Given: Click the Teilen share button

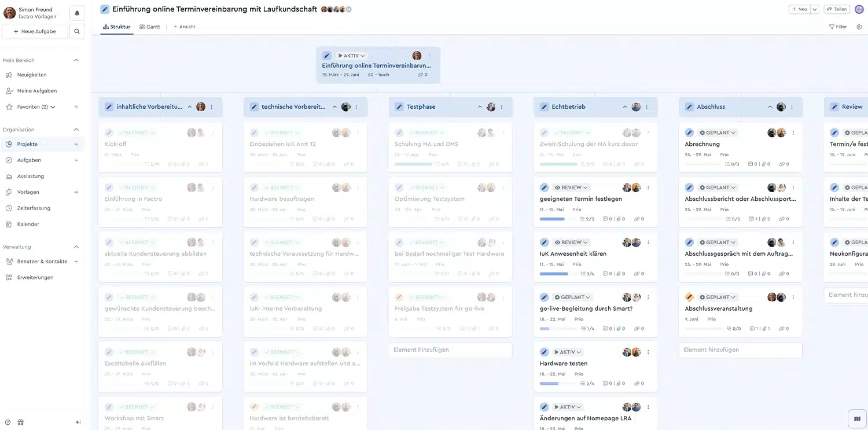Looking at the screenshot, I should [836, 9].
